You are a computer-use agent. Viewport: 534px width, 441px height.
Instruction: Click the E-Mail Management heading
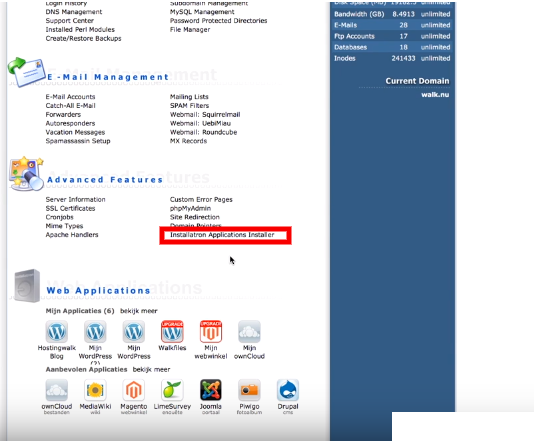pos(108,77)
